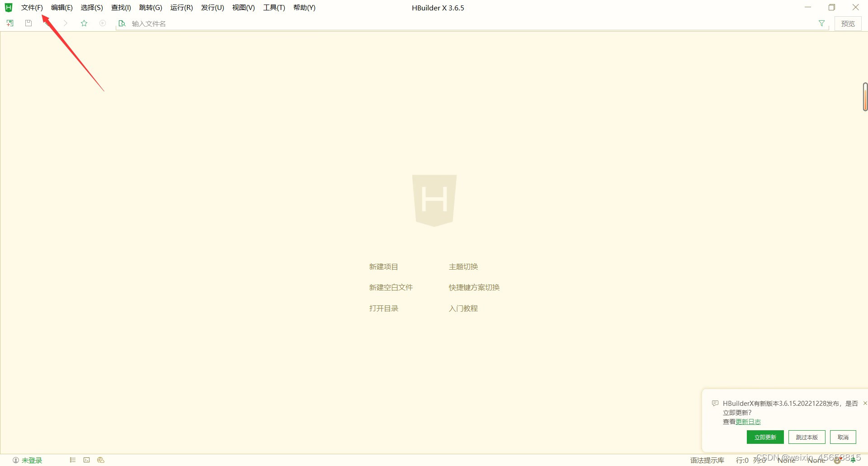
Task: Click the 预览 preview button
Action: click(x=848, y=24)
